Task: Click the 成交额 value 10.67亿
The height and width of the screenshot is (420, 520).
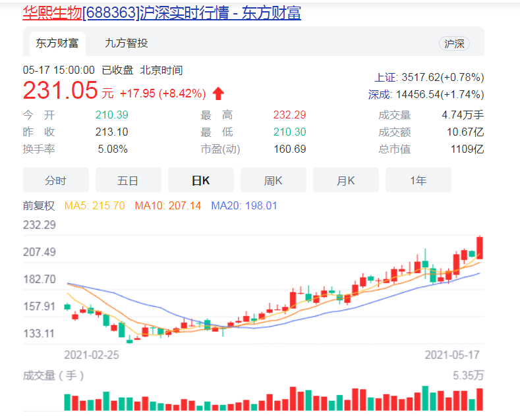Action: coord(465,132)
